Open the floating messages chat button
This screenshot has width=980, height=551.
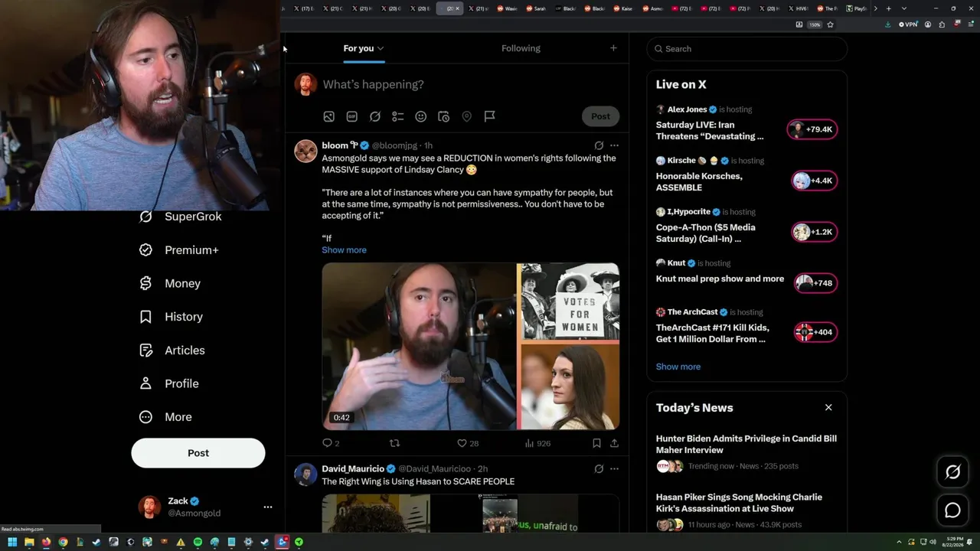pyautogui.click(x=952, y=510)
